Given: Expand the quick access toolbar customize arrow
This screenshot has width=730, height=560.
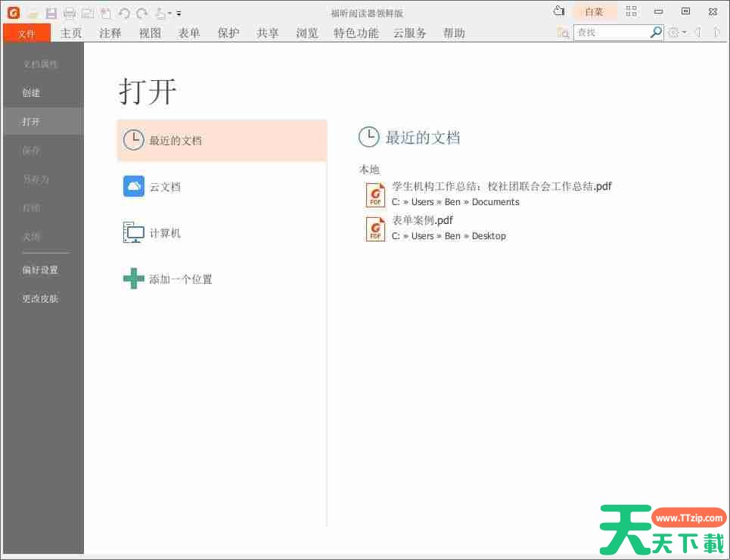Looking at the screenshot, I should coord(179,14).
